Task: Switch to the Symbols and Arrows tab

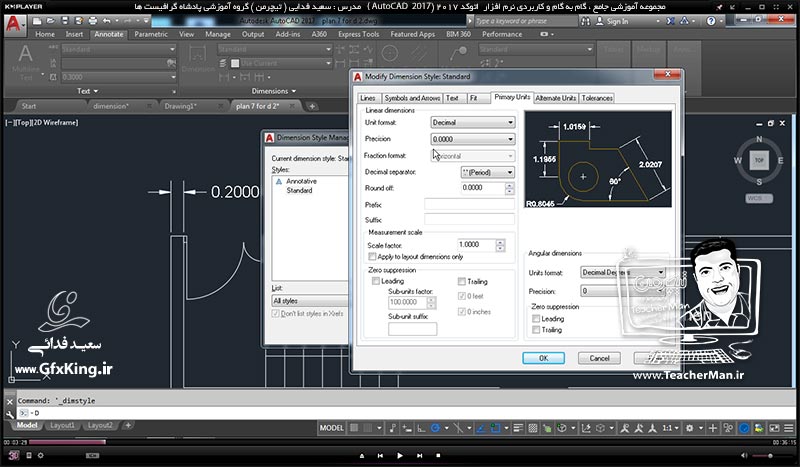Action: coord(412,98)
